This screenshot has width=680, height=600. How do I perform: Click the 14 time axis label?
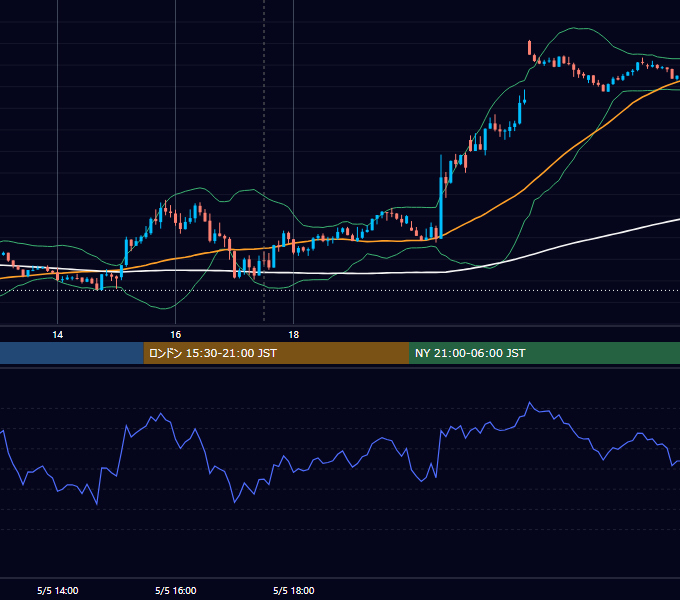click(57, 335)
